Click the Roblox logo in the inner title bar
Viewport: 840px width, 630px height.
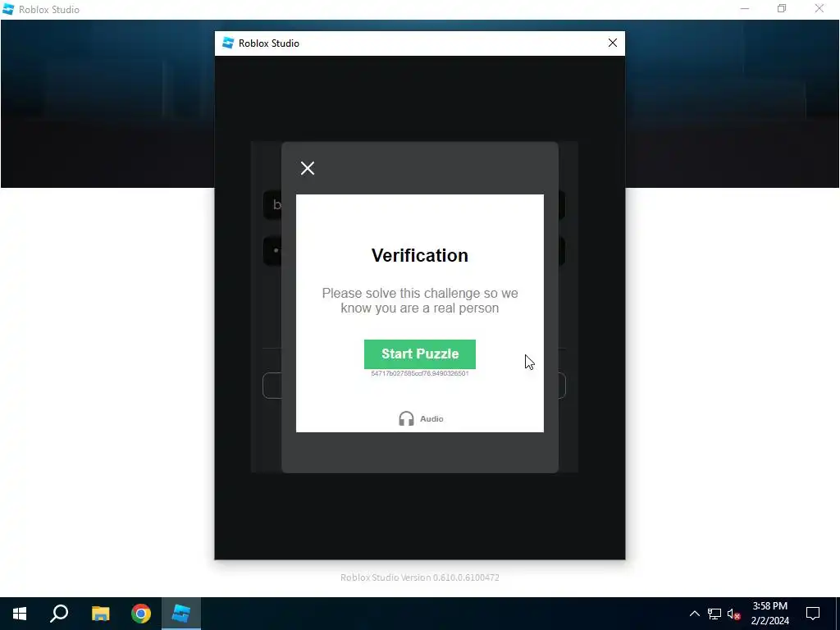point(228,43)
